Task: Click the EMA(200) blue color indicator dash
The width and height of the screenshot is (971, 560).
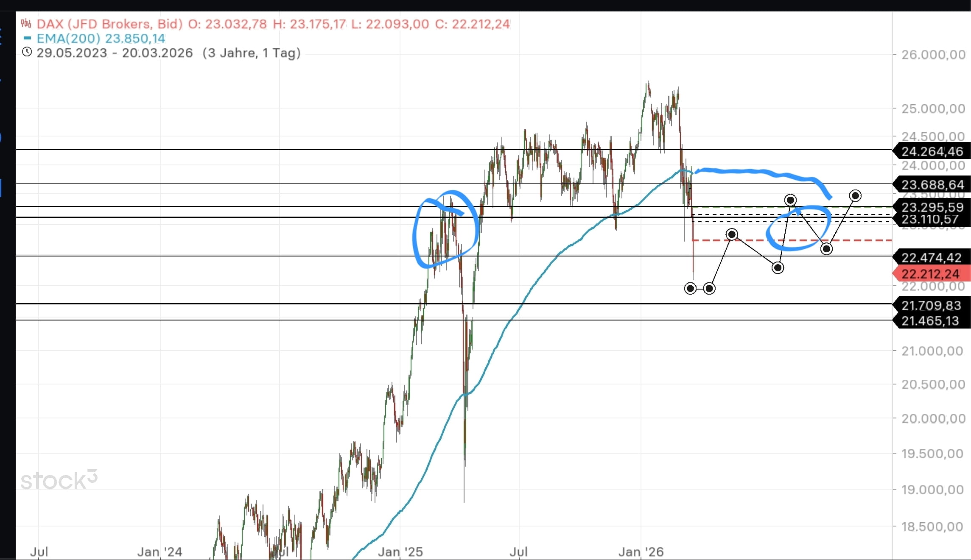Action: (27, 38)
